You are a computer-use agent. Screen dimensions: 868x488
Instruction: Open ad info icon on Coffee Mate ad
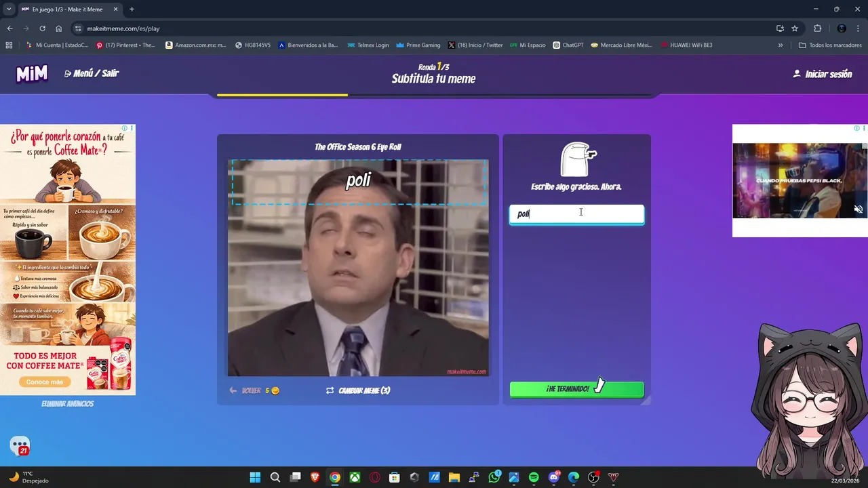pos(125,128)
